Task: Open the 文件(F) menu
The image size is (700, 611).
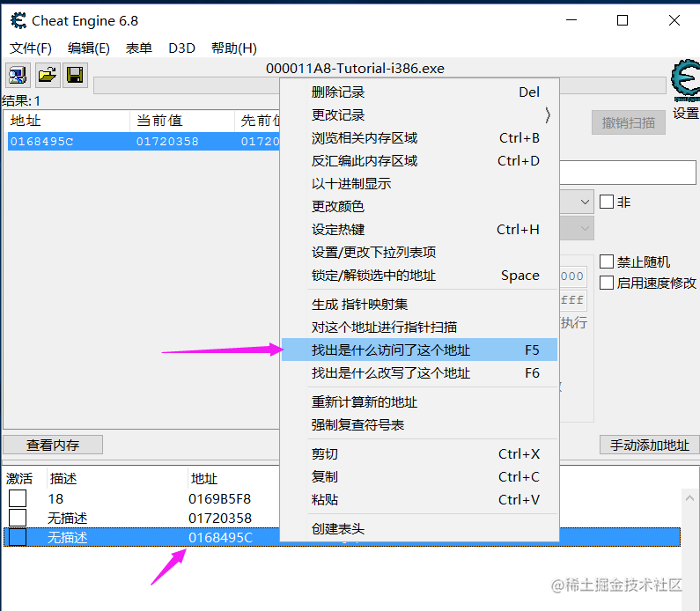Action: pyautogui.click(x=30, y=48)
